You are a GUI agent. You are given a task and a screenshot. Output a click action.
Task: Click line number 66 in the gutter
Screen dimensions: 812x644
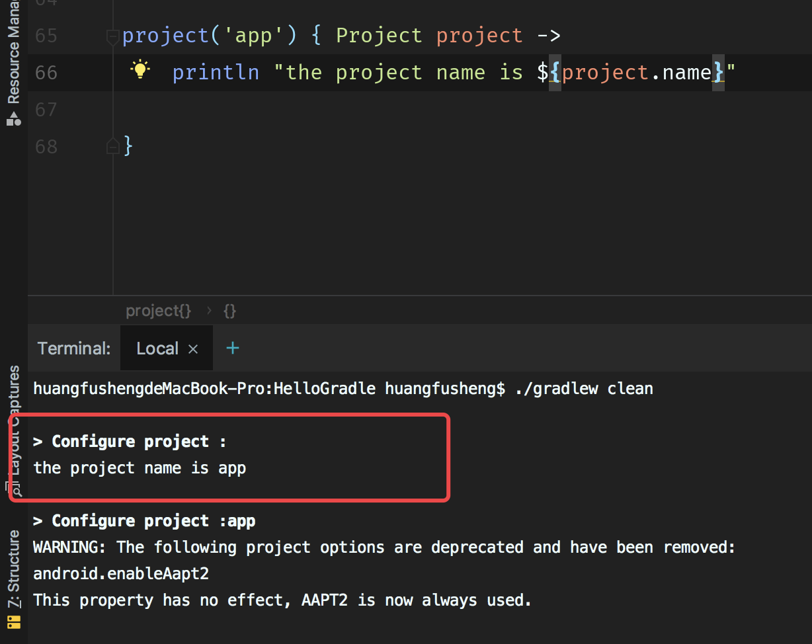[46, 72]
